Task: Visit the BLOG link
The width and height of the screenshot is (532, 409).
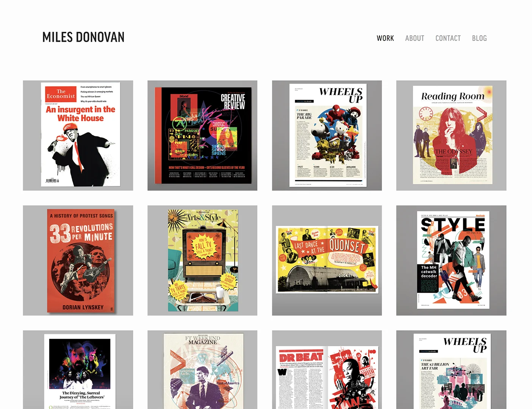Action: tap(479, 38)
